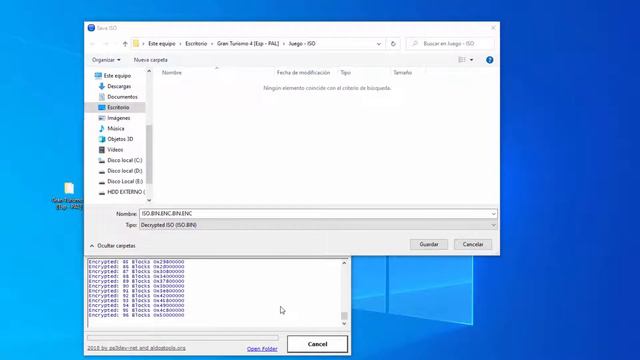Click the log scroll down arrow
This screenshot has height=360, width=640.
click(344, 324)
